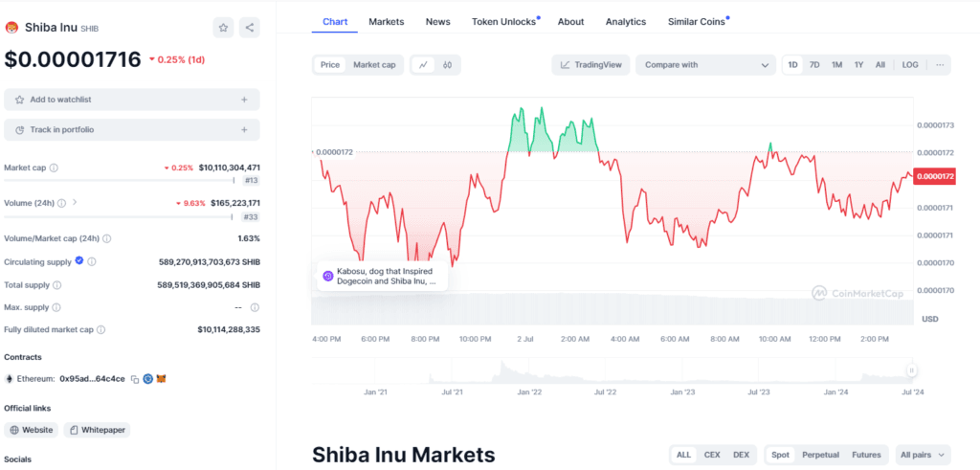Open the TradingView chart
The image size is (980, 470).
[591, 65]
